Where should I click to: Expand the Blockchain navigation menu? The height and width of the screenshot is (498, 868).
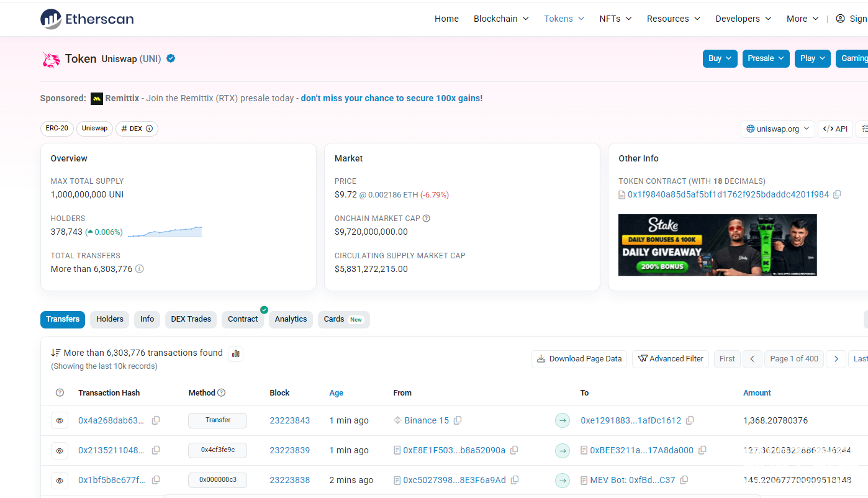[501, 19]
